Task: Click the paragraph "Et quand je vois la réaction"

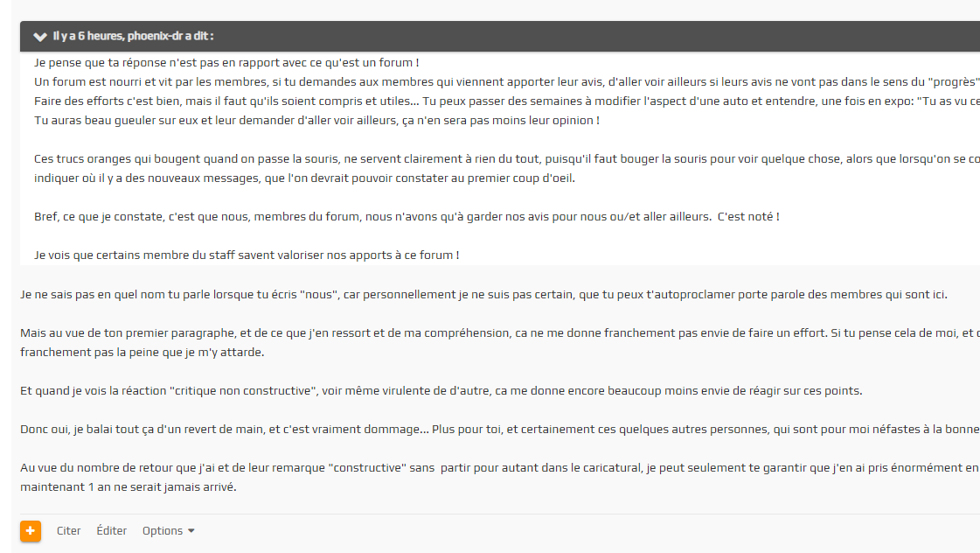Action: [x=441, y=391]
